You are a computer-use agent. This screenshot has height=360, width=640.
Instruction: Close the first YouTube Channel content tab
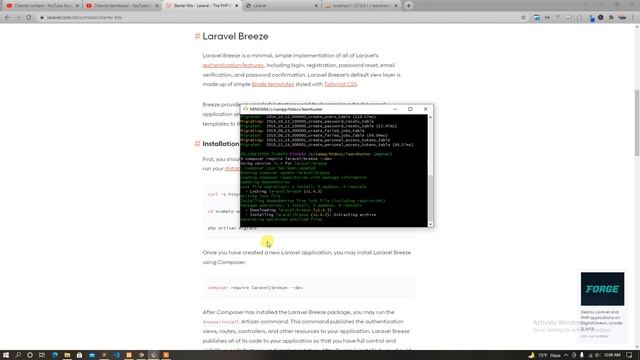77,6
